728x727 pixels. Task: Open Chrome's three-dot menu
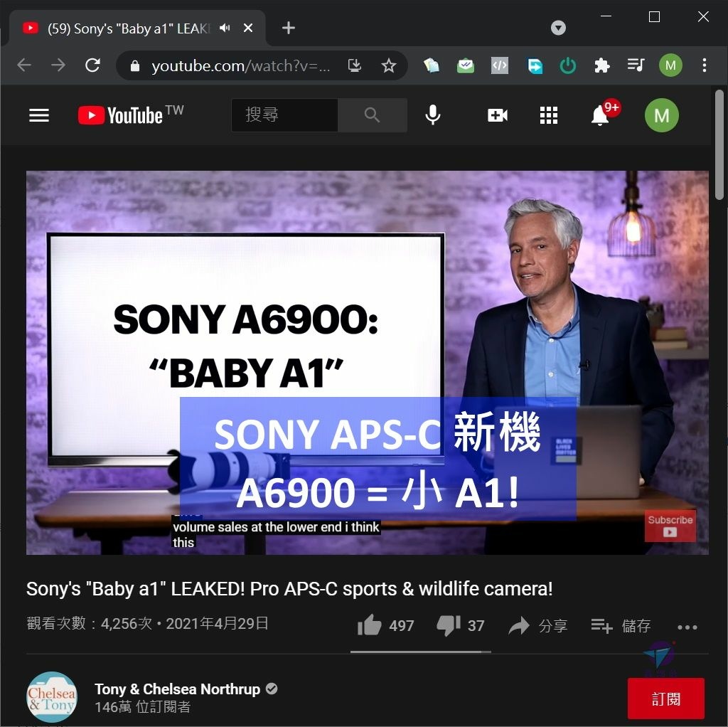coord(705,65)
